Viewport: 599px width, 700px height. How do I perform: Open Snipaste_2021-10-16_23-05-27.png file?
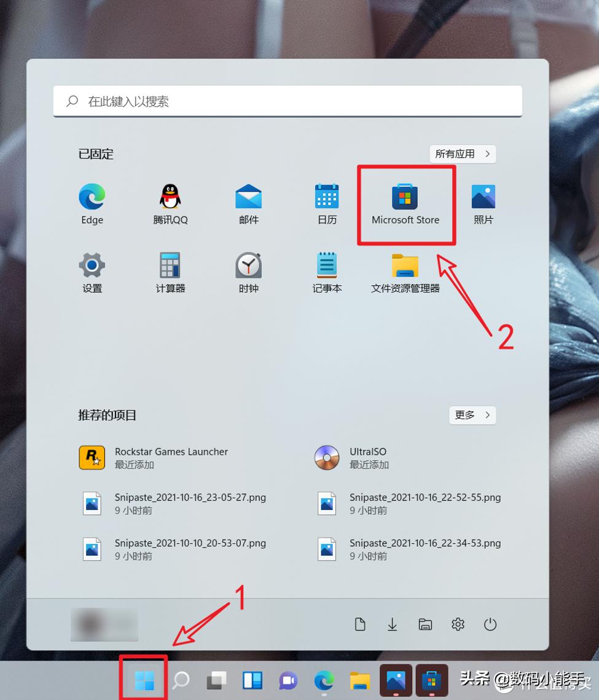pos(174,503)
